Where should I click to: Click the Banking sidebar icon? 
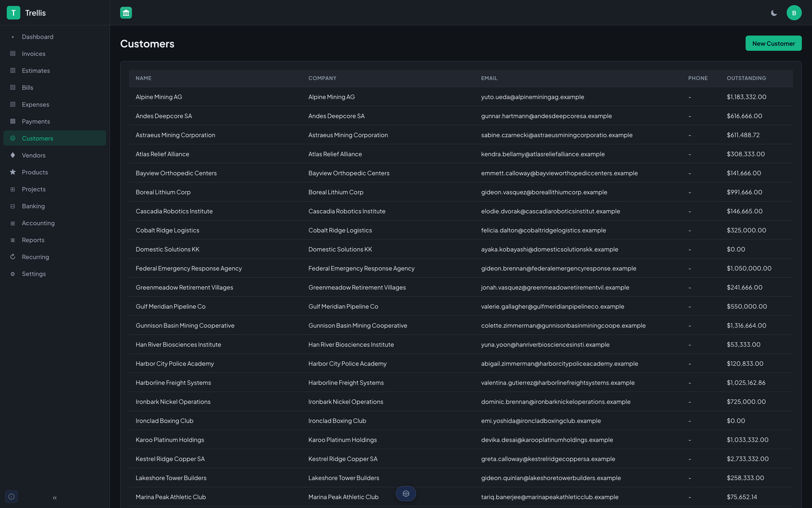12,206
